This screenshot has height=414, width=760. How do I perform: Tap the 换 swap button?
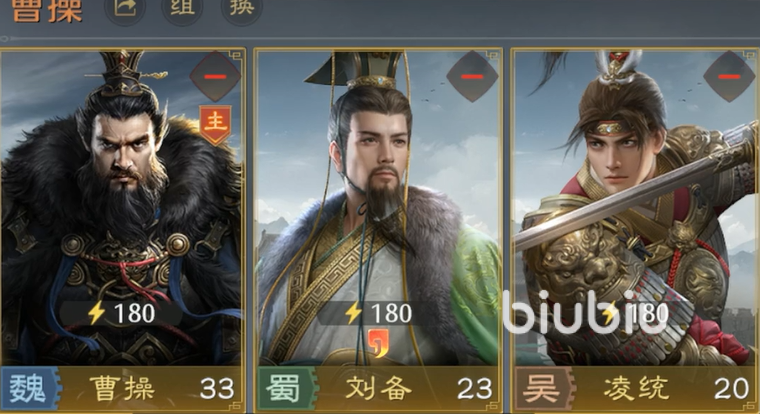241,7
